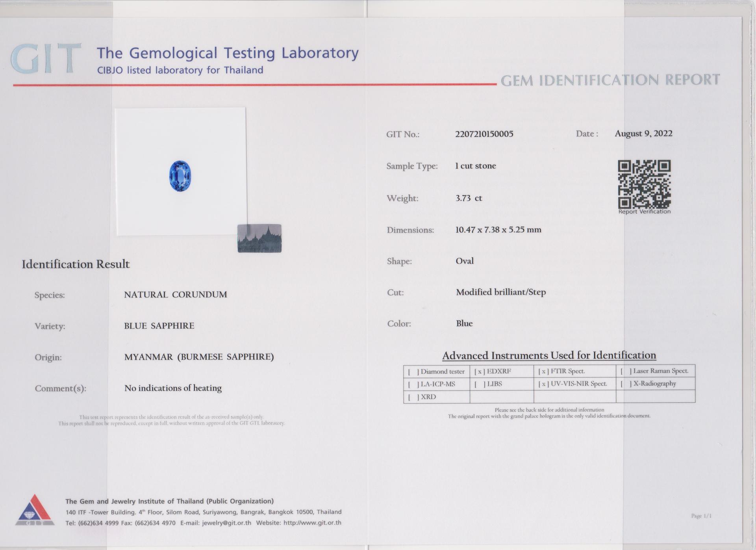
Task: Click the grand palace hologram validity statement
Action: pyautogui.click(x=549, y=416)
